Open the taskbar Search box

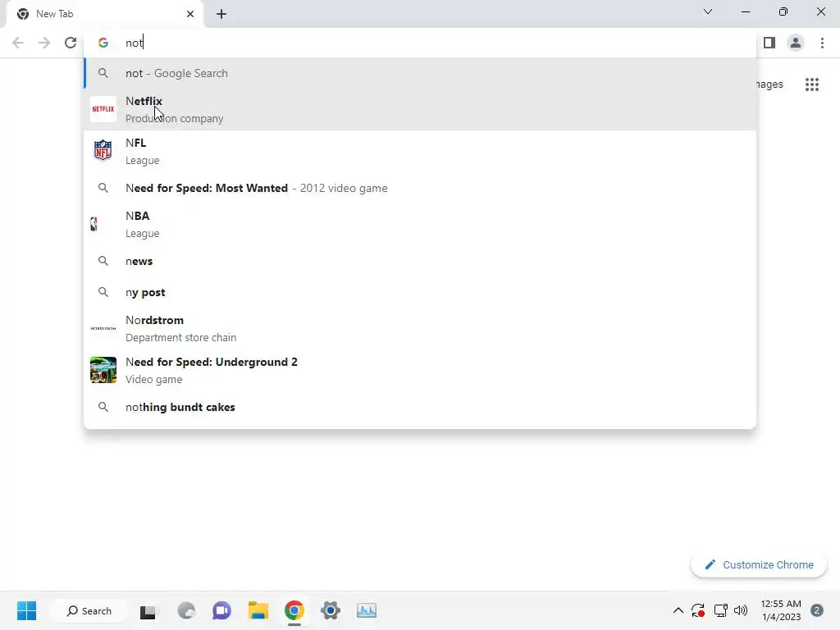(89, 610)
